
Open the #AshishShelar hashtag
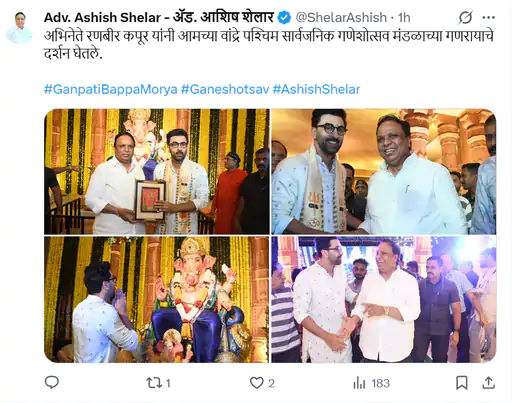point(316,89)
